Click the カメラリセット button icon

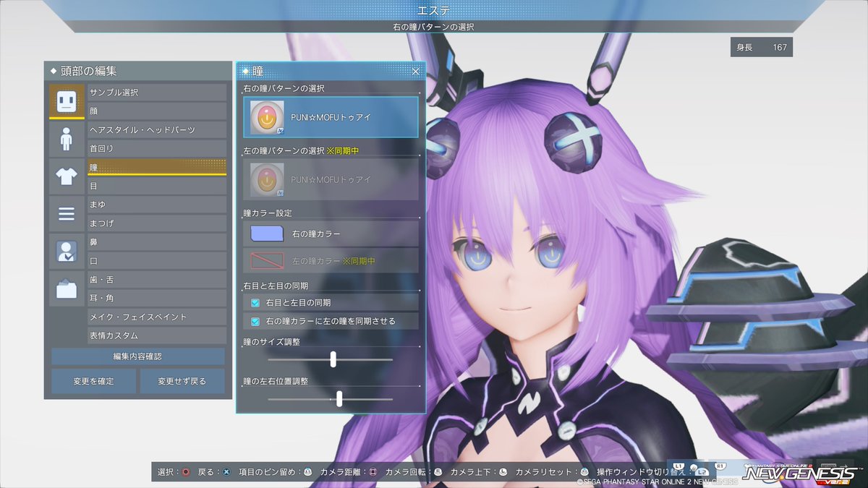click(584, 472)
